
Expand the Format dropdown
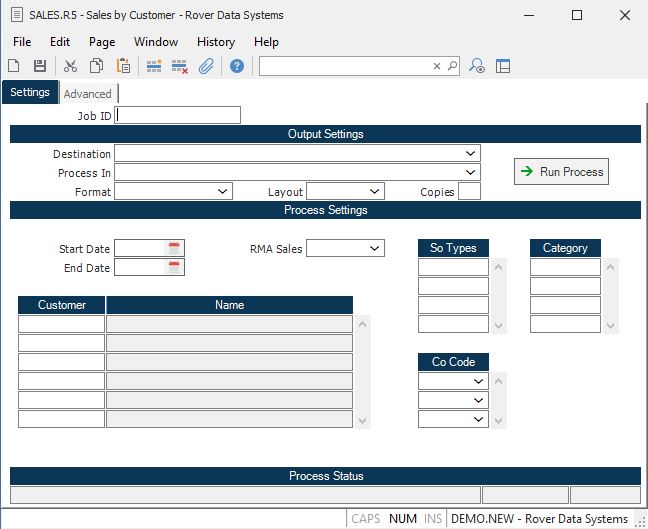click(x=222, y=191)
